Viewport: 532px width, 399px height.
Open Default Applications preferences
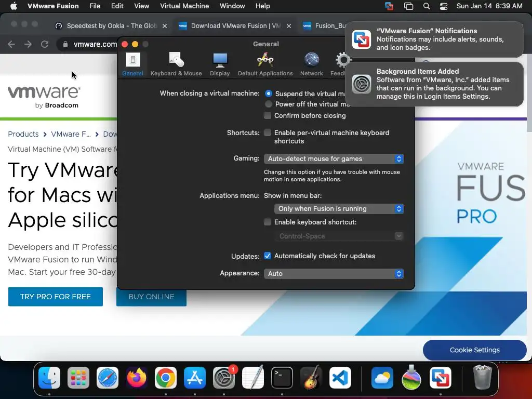pyautogui.click(x=265, y=64)
